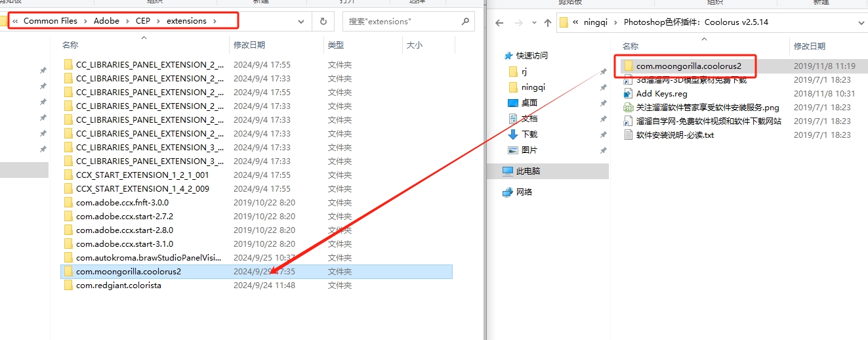
Task: Click folder icon of com.adobe.ccx.start-2.8.0
Action: (69, 230)
